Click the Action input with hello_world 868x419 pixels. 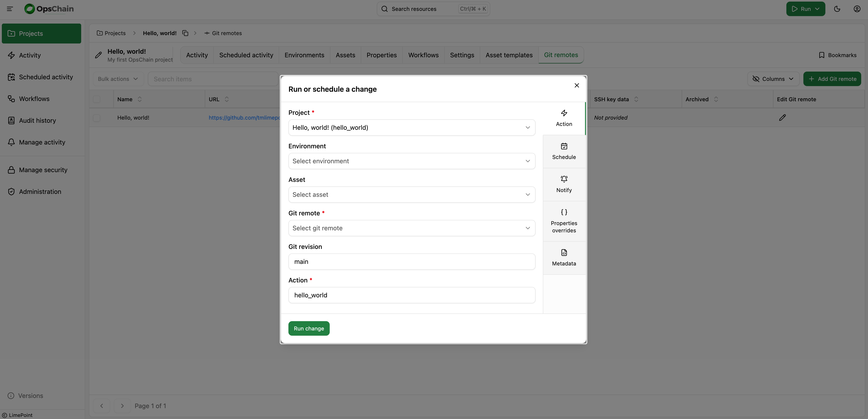[412, 295]
